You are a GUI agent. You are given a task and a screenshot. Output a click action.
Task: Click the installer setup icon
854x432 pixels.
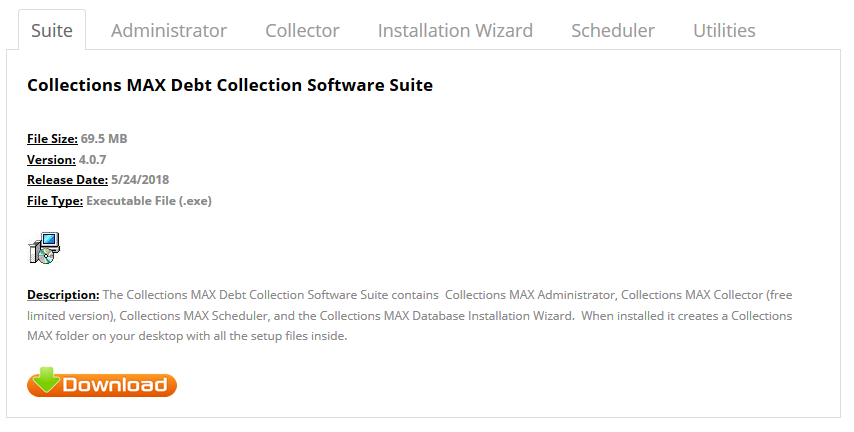[44, 248]
